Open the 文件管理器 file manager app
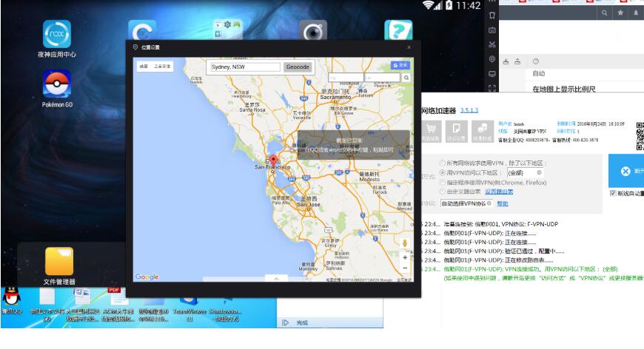 pos(59,261)
